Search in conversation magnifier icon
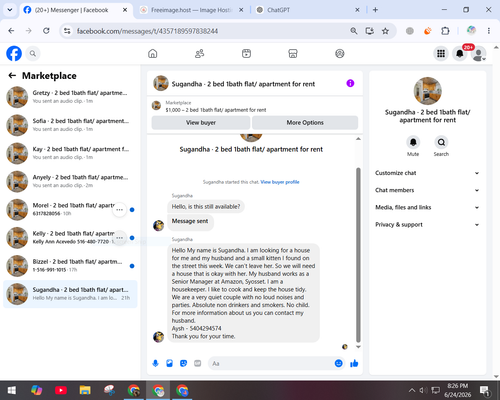Screen dimensions: 500x400 click(441, 142)
